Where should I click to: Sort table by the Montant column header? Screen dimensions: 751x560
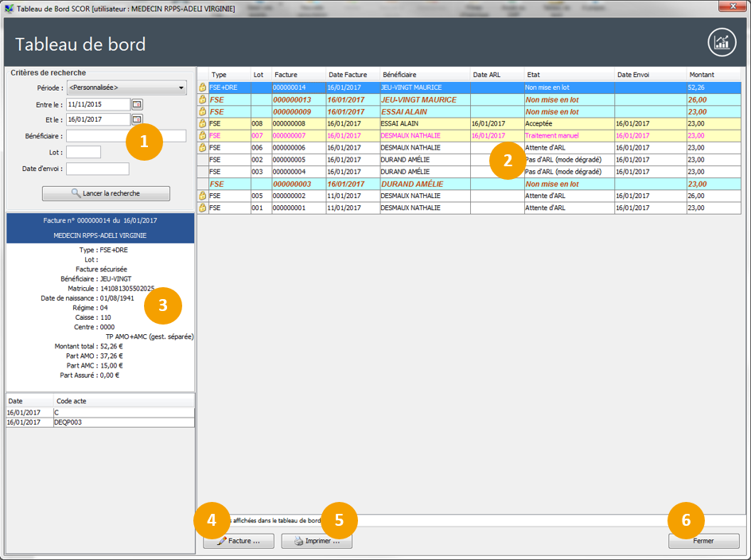click(x=712, y=74)
